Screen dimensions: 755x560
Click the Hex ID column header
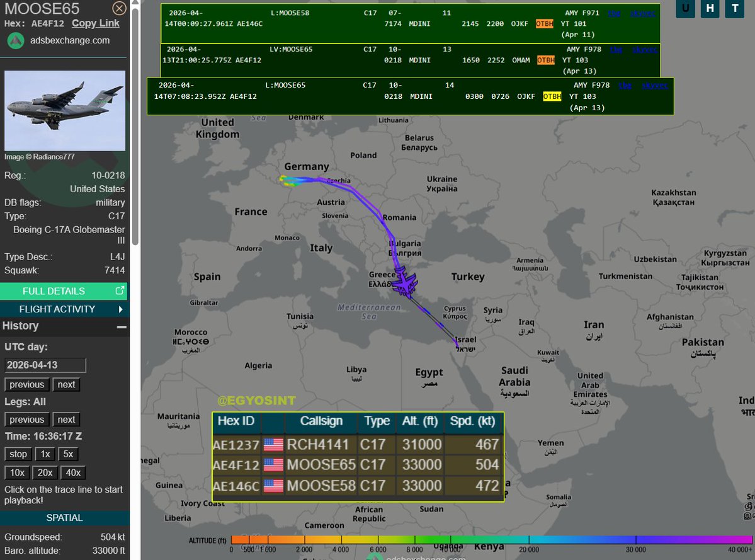point(236,421)
